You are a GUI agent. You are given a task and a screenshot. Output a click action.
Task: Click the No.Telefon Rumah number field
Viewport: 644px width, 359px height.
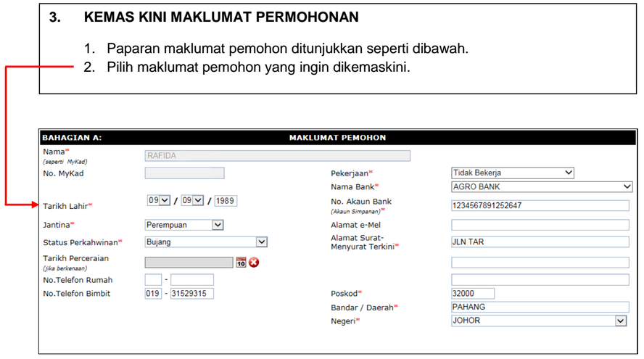pos(192,280)
